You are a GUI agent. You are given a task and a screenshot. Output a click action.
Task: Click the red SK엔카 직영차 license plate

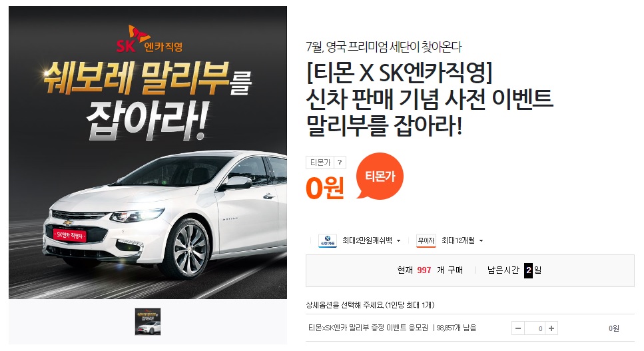(70, 235)
